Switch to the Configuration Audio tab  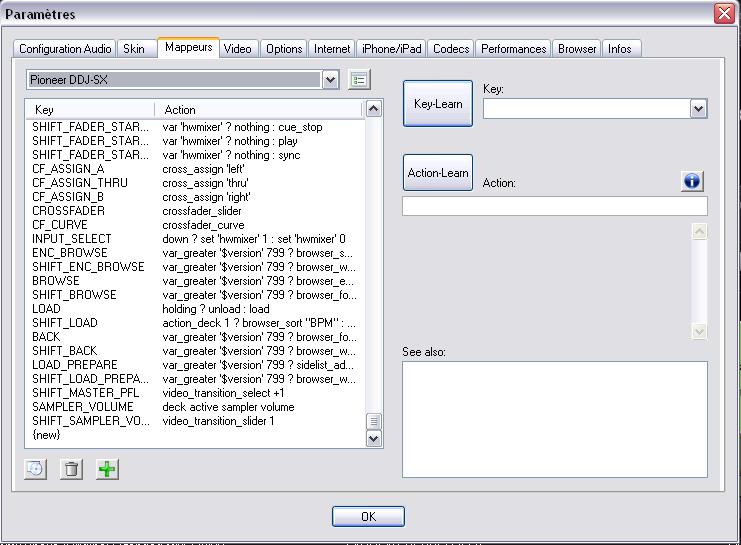(x=65, y=49)
